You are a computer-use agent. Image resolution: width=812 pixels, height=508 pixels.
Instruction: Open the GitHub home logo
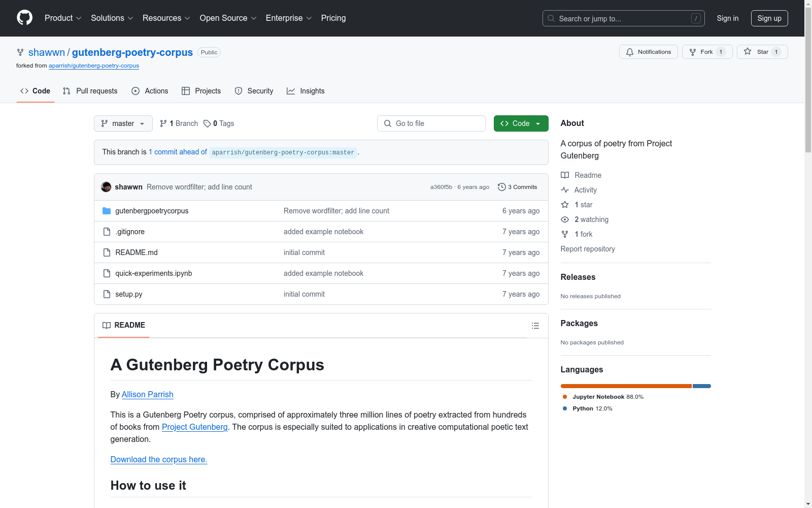[x=24, y=18]
